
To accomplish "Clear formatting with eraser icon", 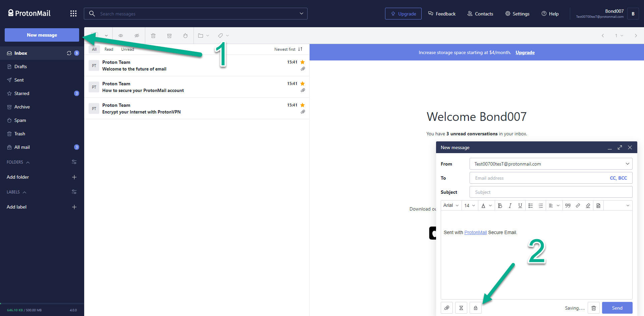I will [588, 206].
